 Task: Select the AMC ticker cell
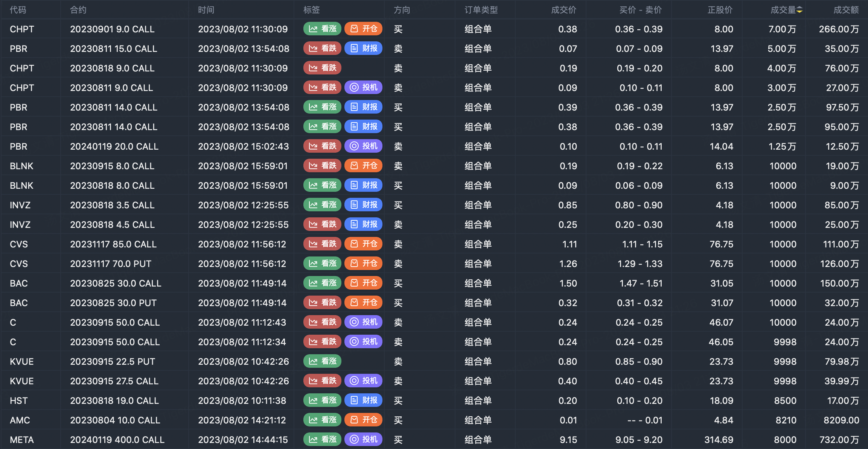[20, 420]
